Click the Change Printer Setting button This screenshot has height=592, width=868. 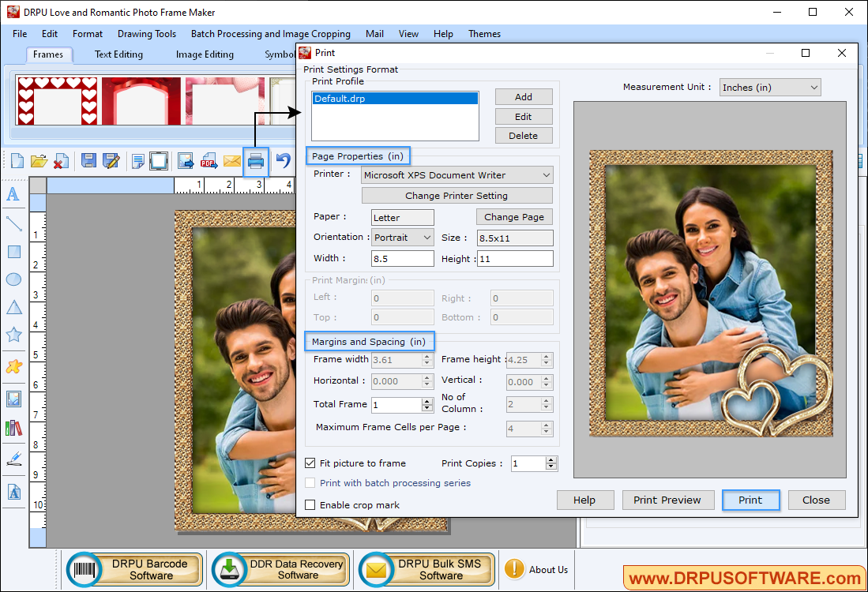(457, 195)
